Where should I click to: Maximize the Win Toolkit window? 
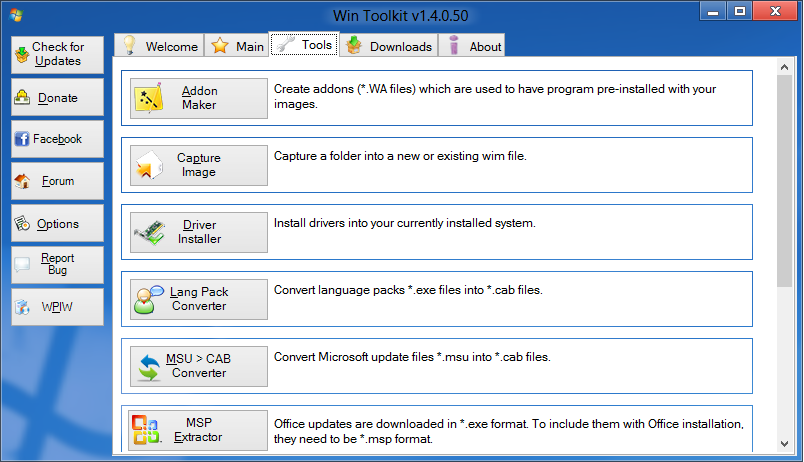[739, 11]
